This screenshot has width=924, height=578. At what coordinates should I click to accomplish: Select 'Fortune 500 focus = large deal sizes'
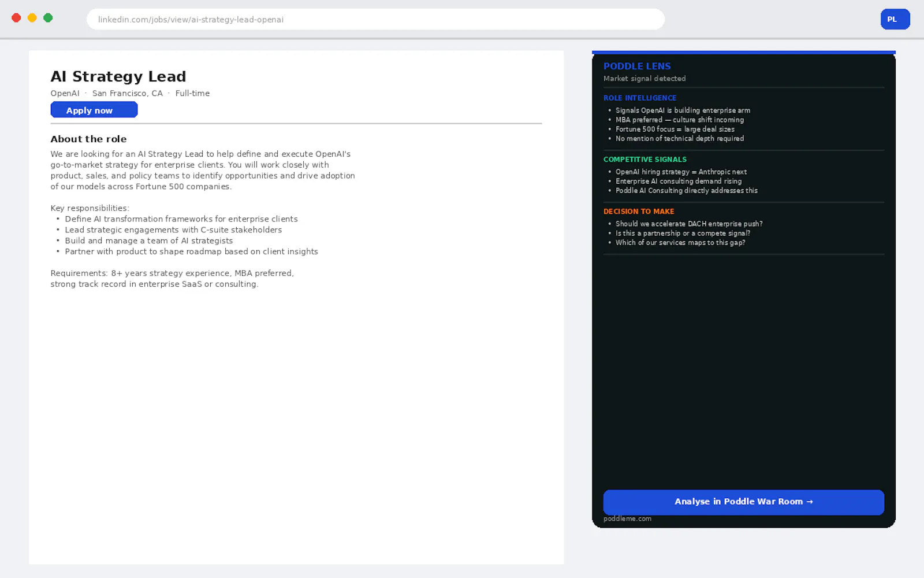pyautogui.click(x=675, y=129)
